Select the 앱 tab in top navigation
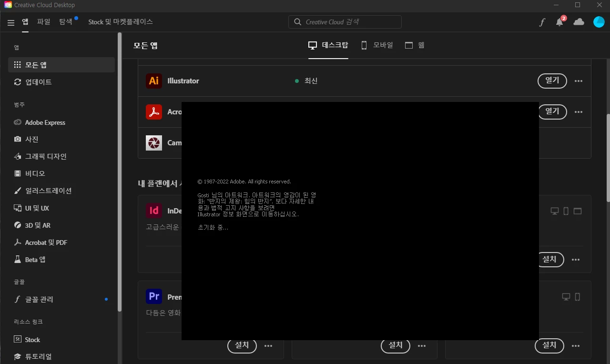Screen dimensions: 610x364 pyautogui.click(x=25, y=22)
